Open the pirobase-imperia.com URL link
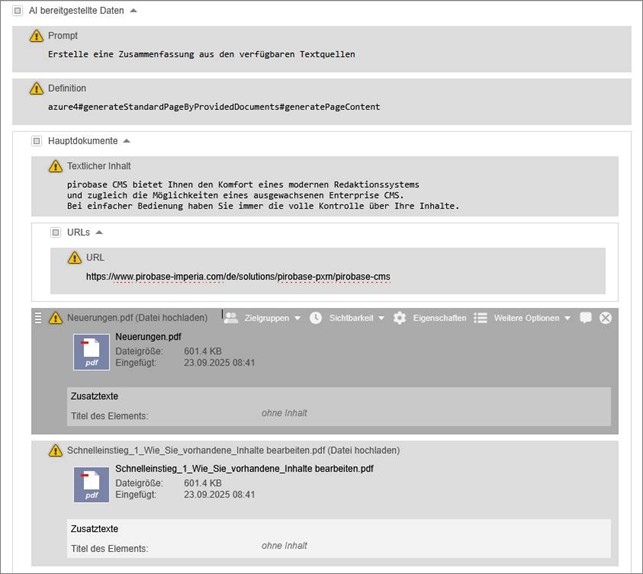This screenshot has width=643, height=574. pyautogui.click(x=238, y=276)
